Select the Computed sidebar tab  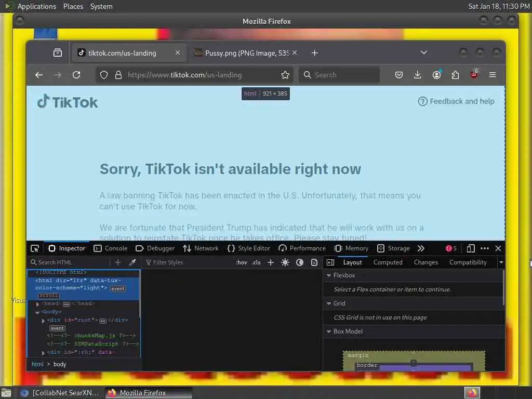coord(388,262)
